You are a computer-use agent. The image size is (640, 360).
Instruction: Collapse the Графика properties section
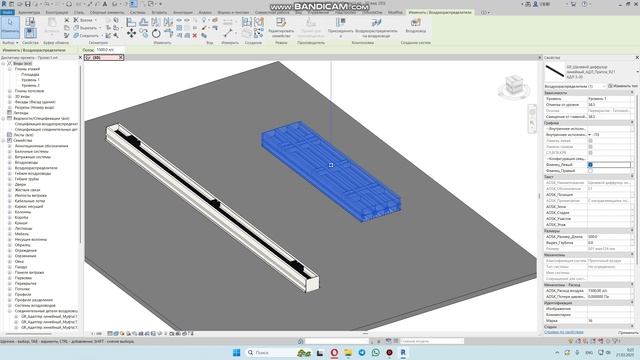coord(632,122)
